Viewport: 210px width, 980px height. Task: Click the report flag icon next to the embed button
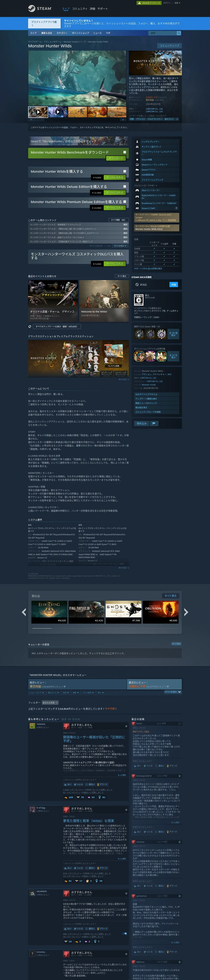point(154,423)
